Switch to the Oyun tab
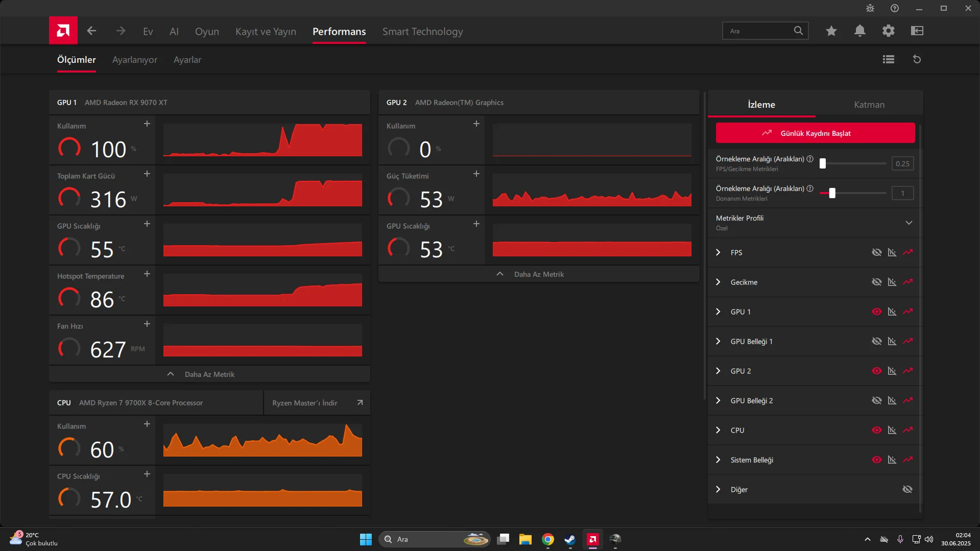The image size is (980, 551). pos(207,32)
